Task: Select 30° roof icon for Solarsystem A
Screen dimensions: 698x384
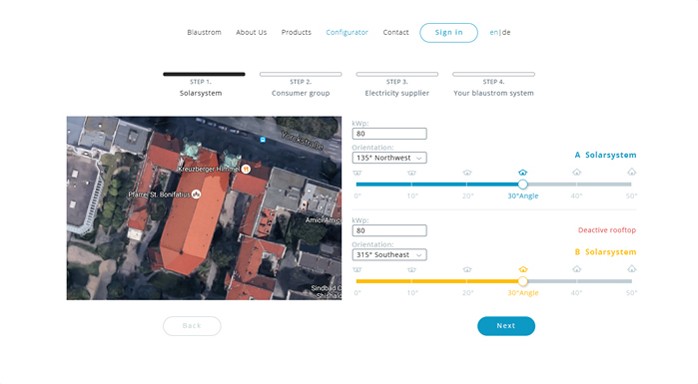Action: tap(523, 172)
